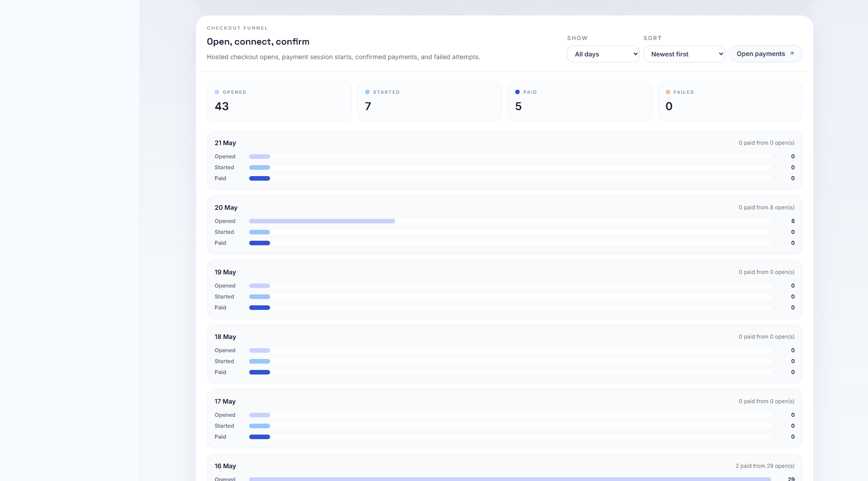The height and width of the screenshot is (481, 868).
Task: Click the CHECKOUT FUNNEL section label
Action: click(237, 28)
